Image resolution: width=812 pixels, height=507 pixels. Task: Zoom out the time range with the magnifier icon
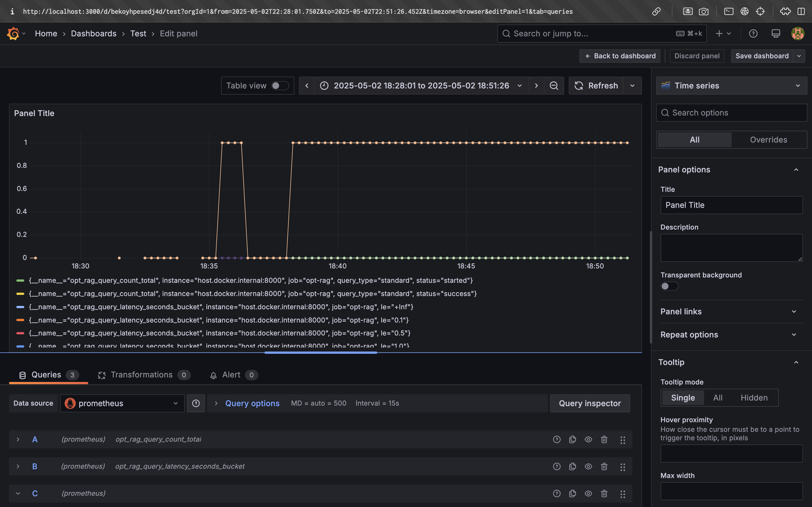(554, 86)
